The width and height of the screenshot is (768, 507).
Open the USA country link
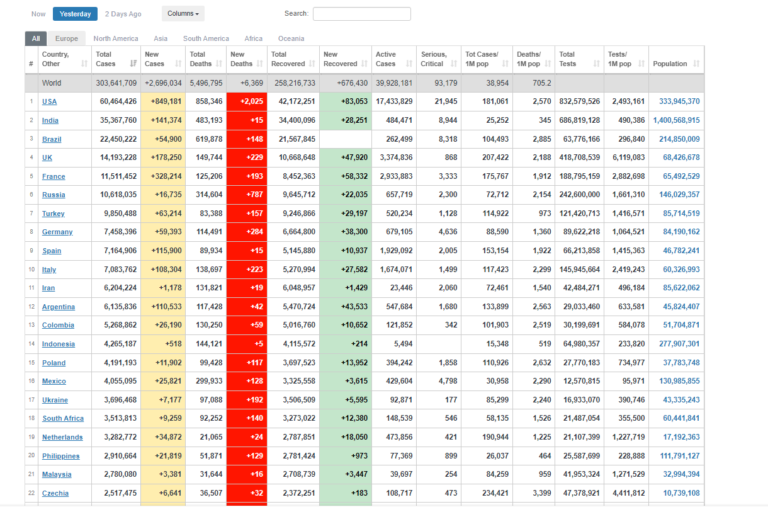coord(49,101)
